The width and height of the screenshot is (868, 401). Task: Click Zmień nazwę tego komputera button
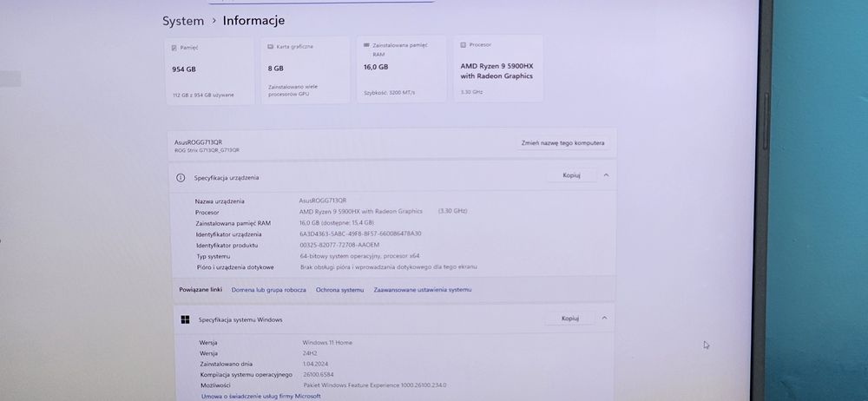563,143
